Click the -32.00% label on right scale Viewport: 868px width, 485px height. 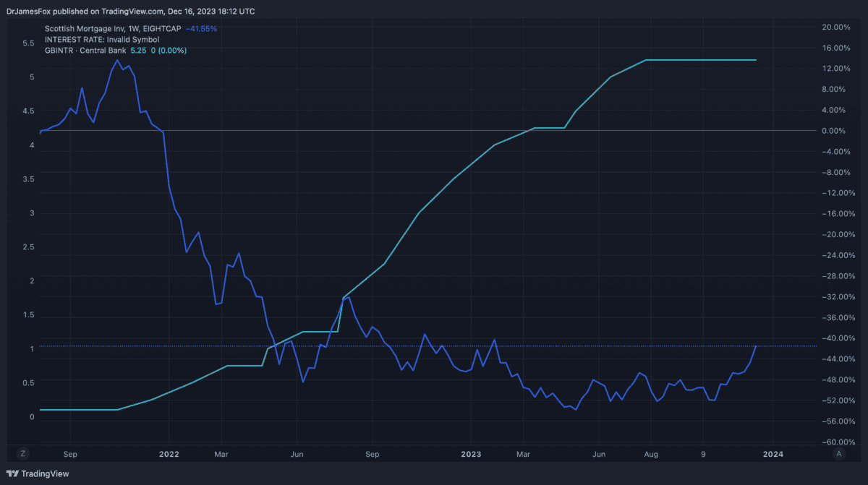(x=835, y=296)
